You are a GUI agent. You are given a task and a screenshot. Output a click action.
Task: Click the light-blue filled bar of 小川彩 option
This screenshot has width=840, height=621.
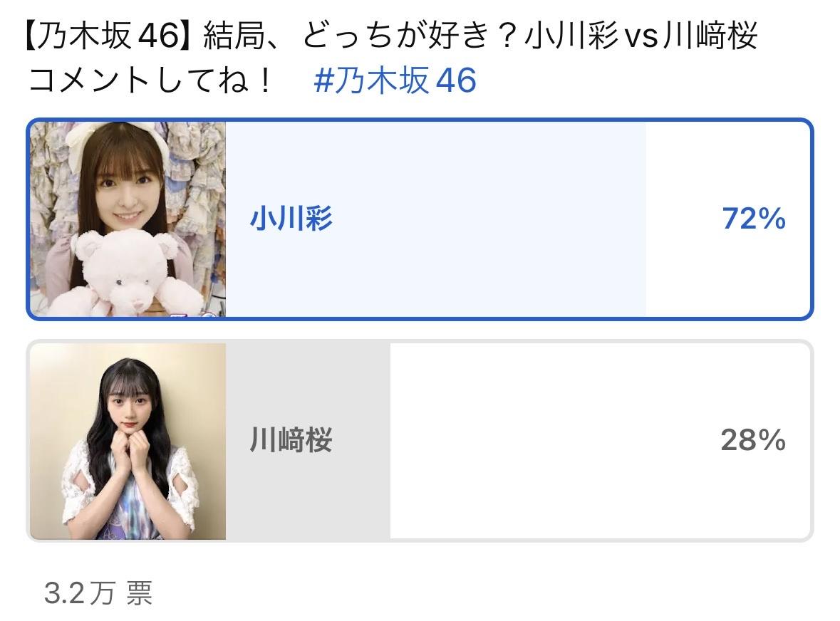(x=435, y=219)
